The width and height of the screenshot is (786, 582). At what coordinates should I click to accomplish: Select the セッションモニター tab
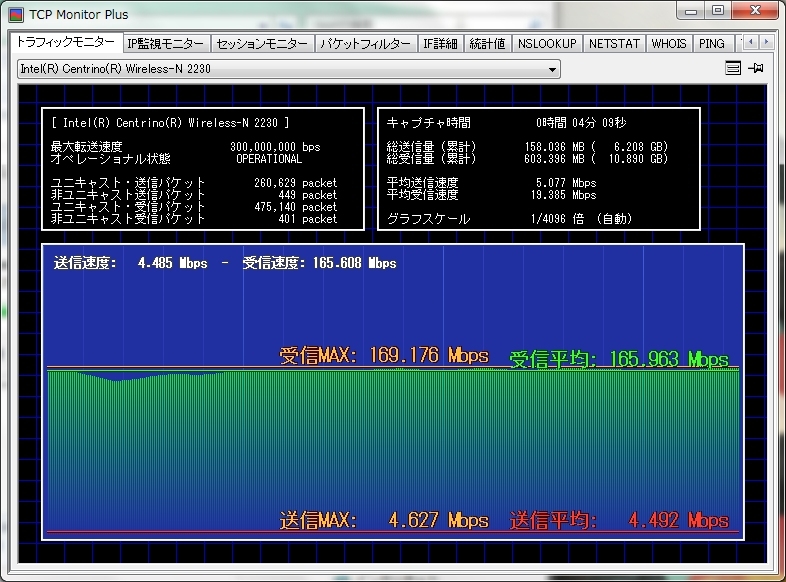pyautogui.click(x=262, y=44)
